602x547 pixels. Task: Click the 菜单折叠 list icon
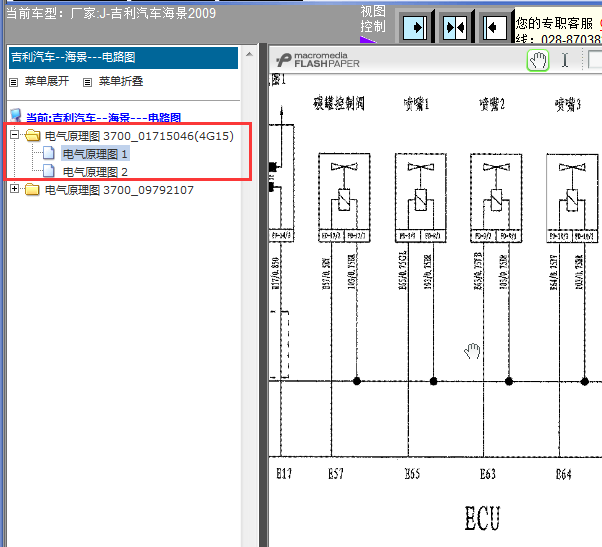click(x=88, y=82)
